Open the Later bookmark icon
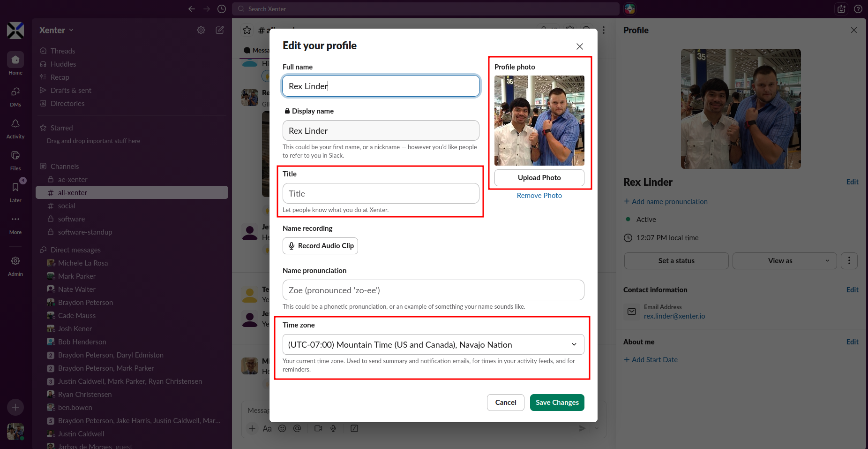This screenshot has width=868, height=449. pyautogui.click(x=15, y=188)
